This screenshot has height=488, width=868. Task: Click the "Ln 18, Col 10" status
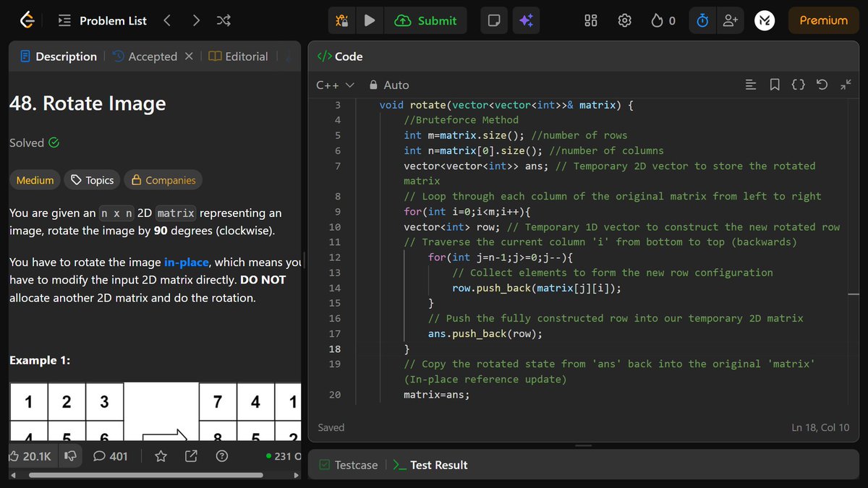click(x=820, y=427)
